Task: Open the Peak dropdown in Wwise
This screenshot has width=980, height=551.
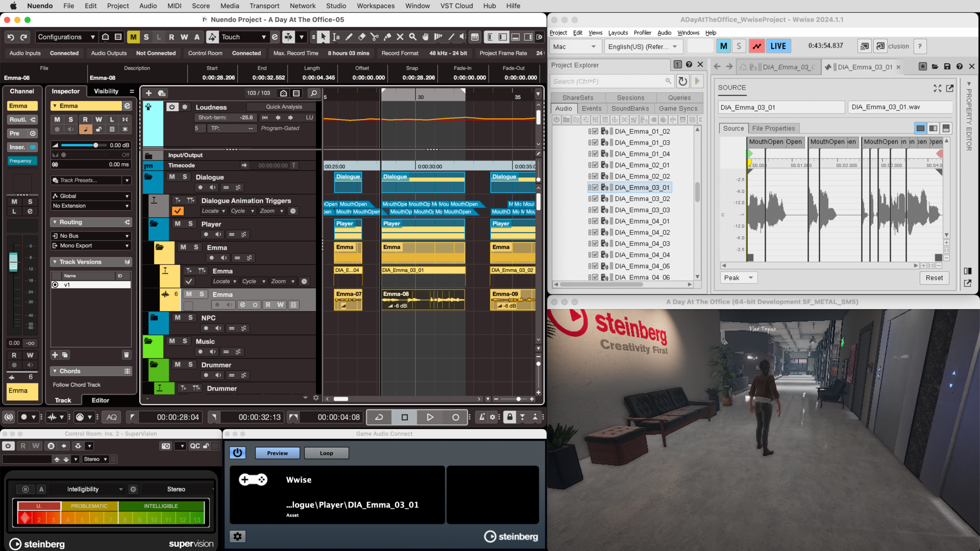Action: pyautogui.click(x=738, y=278)
